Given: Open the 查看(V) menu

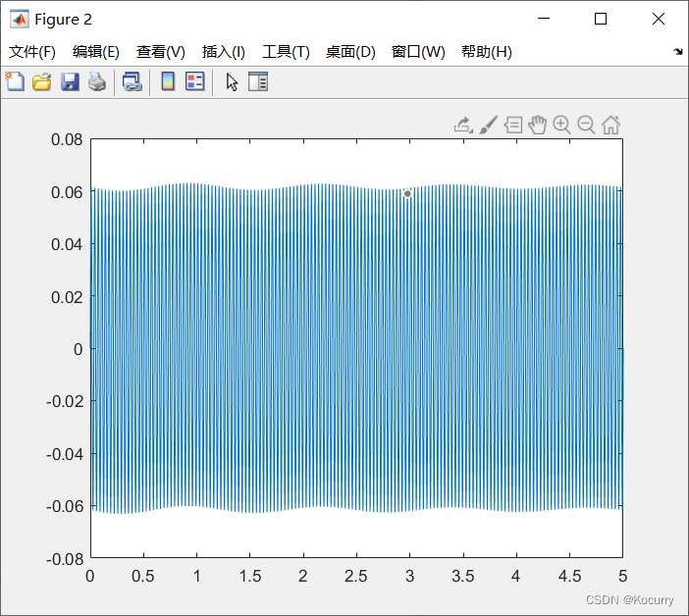Looking at the screenshot, I should 160,52.
